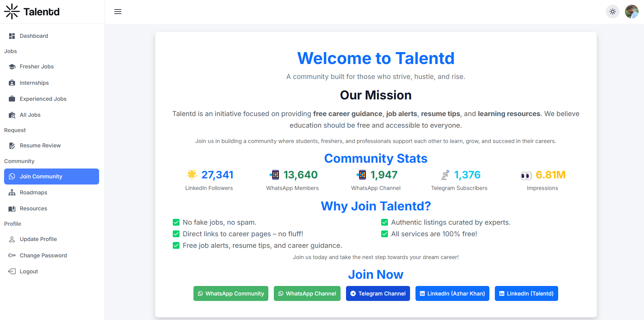The width and height of the screenshot is (644, 320).
Task: Open the Internships page
Action: (51, 83)
